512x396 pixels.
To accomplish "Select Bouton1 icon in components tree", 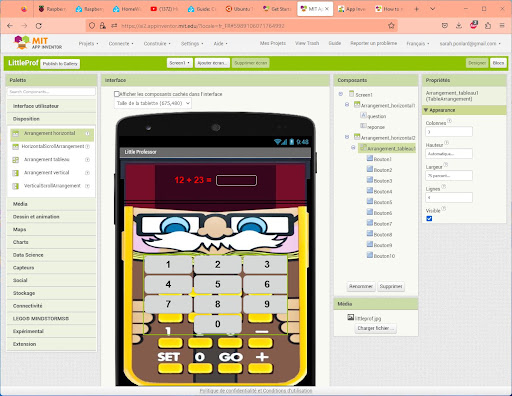I will click(370, 158).
